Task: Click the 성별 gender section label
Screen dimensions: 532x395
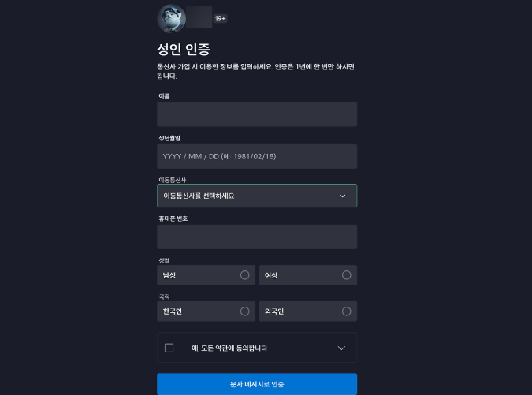Action: coord(164,259)
